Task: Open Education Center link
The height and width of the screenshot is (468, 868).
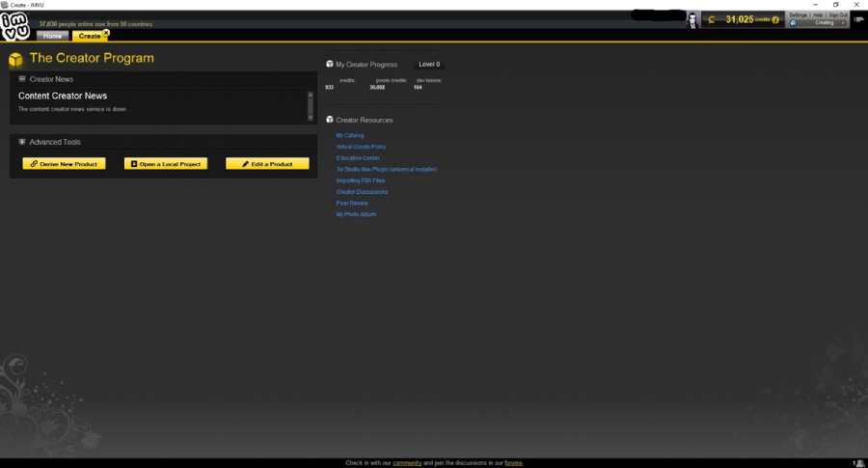Action: (x=358, y=158)
